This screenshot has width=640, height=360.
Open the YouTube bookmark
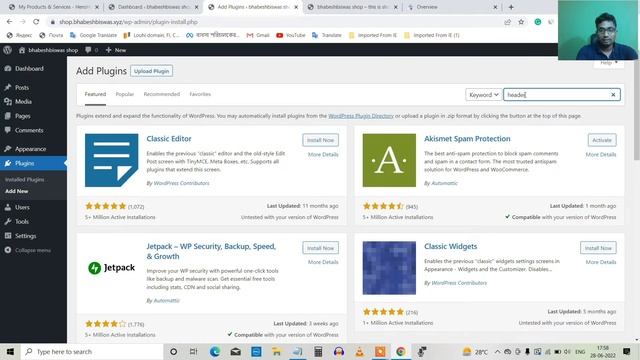(x=291, y=35)
